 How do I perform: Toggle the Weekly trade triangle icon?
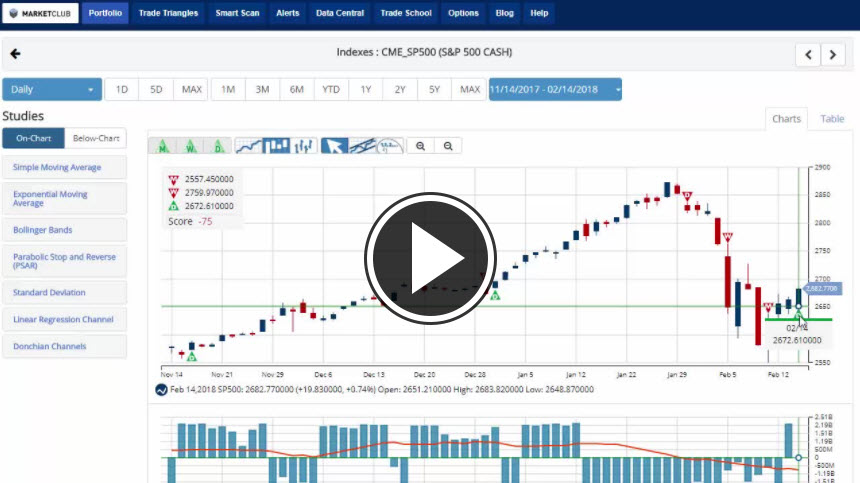point(191,146)
